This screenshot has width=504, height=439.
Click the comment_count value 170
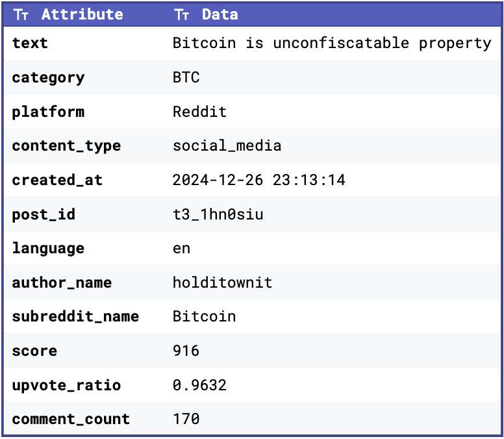pyautogui.click(x=186, y=419)
